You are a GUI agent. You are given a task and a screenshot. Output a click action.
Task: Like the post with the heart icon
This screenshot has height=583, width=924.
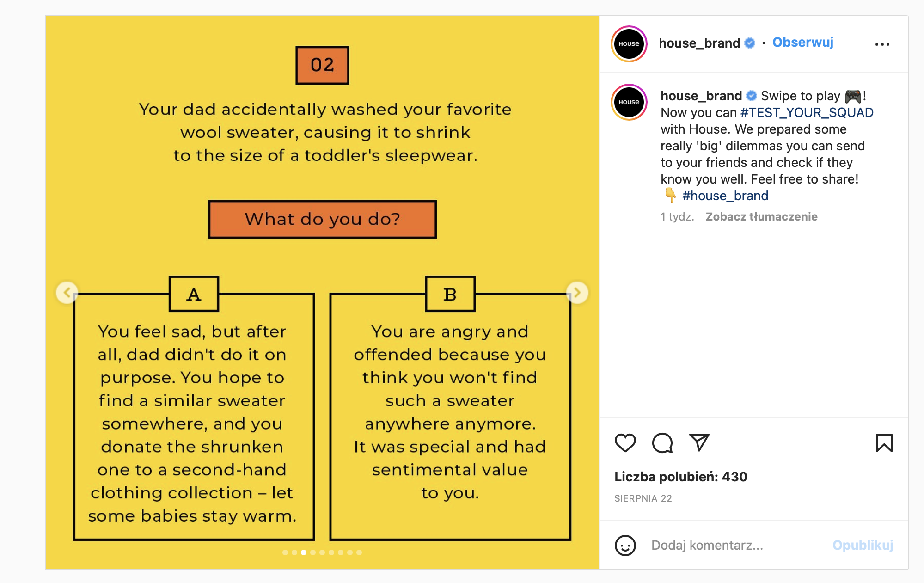(625, 443)
